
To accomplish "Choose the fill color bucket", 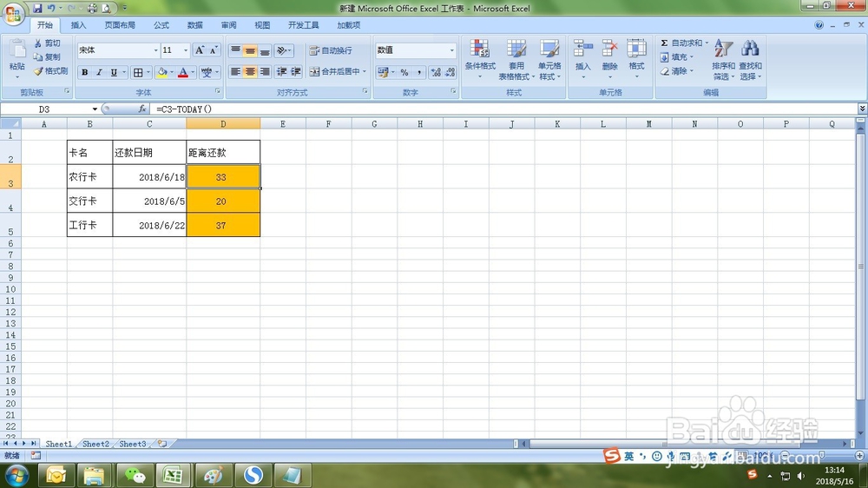I will pos(161,72).
